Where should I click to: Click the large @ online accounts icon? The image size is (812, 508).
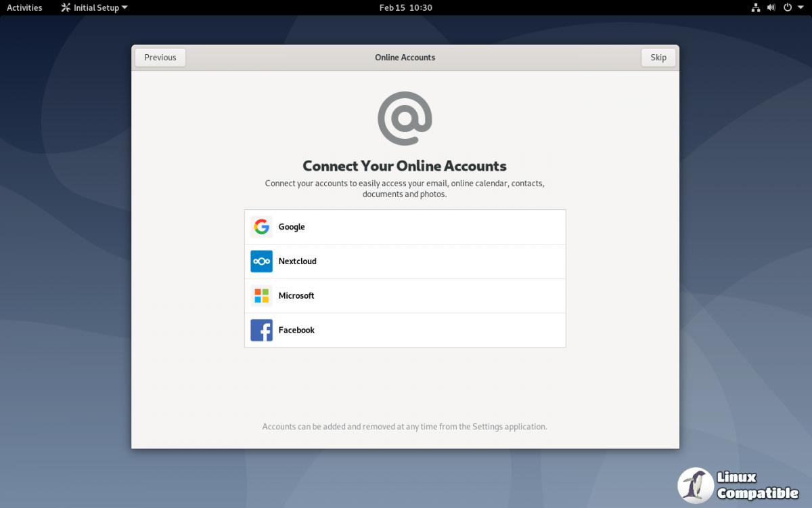(x=405, y=119)
